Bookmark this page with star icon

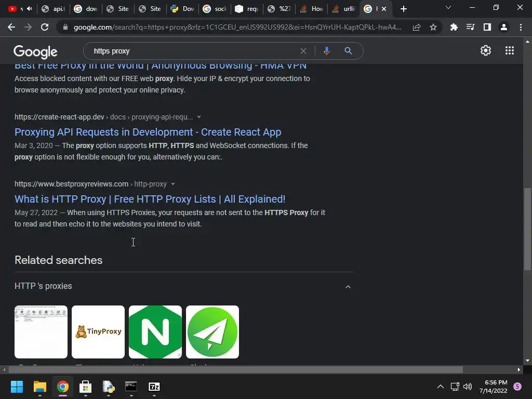433,27
